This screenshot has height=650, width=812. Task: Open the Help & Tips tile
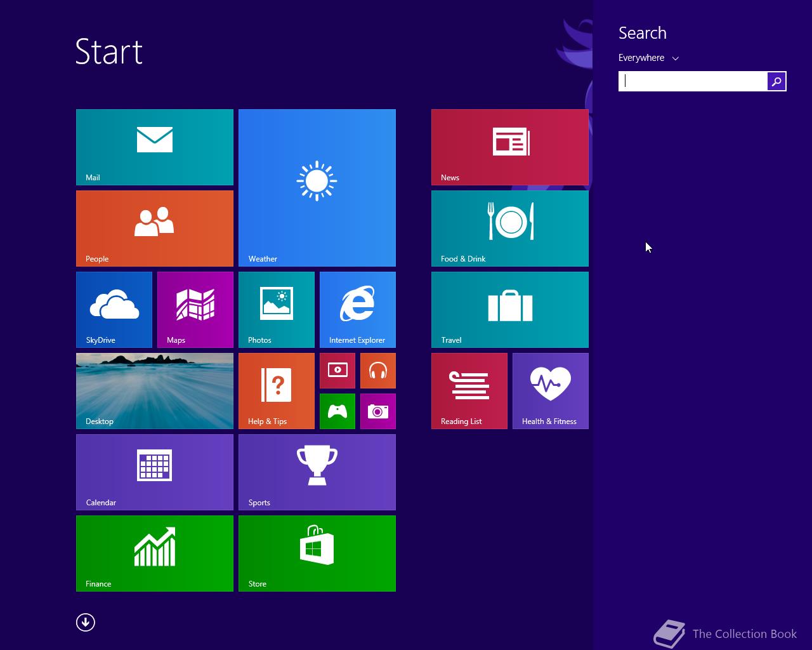click(x=277, y=391)
